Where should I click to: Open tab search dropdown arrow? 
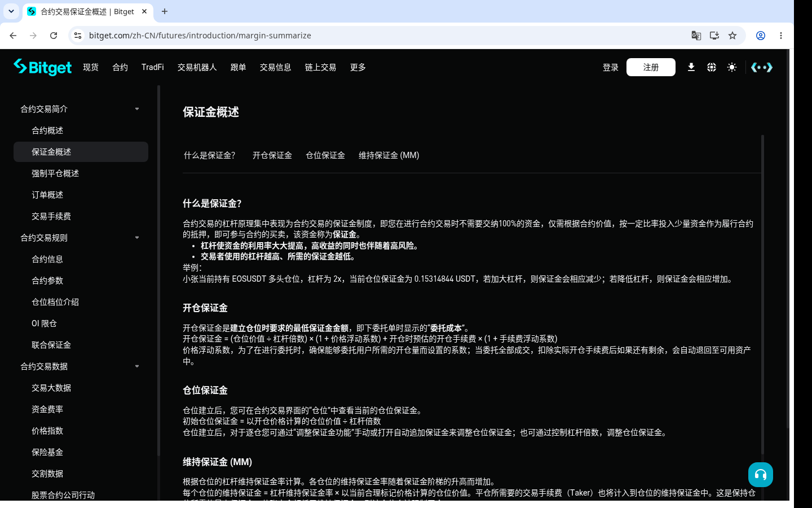click(x=11, y=11)
